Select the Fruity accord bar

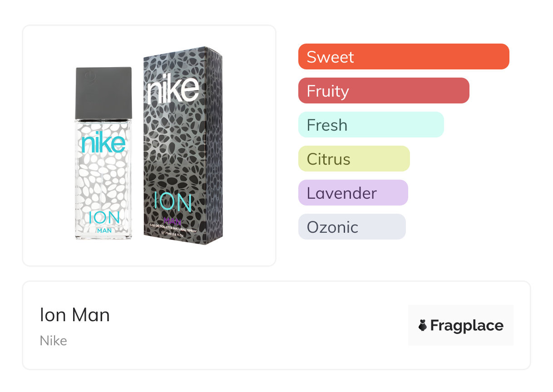[x=383, y=91]
